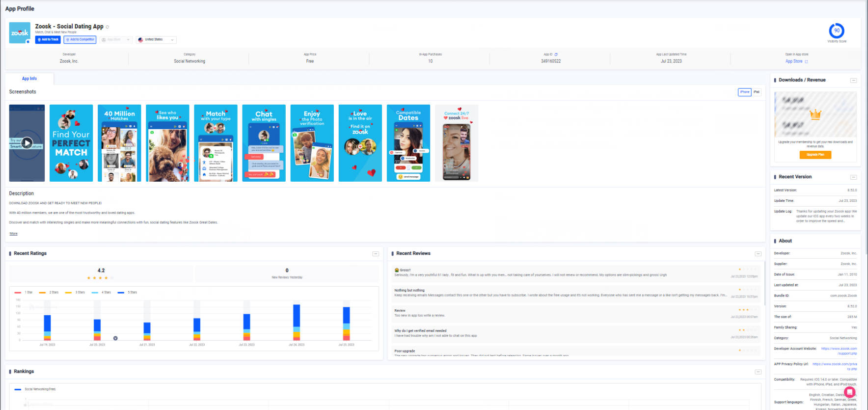Switch screenshots to iPhone
Image resolution: width=868 pixels, height=410 pixels.
pos(745,92)
